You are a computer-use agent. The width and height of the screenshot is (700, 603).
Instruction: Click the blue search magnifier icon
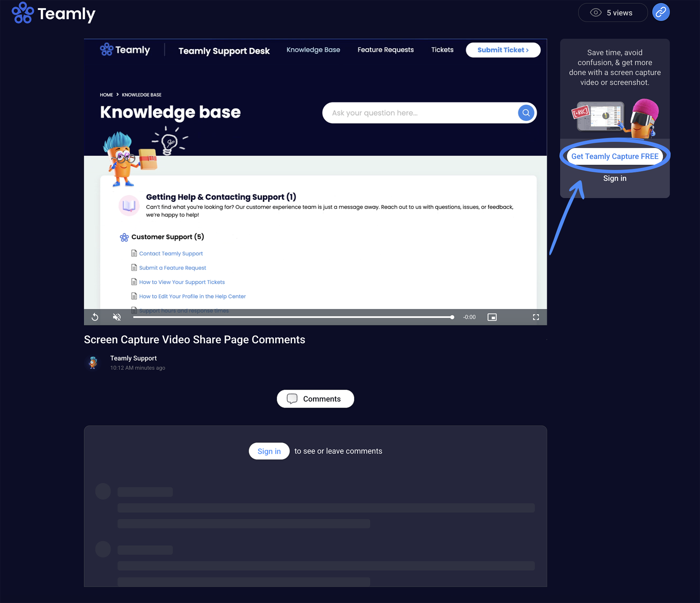tap(526, 113)
